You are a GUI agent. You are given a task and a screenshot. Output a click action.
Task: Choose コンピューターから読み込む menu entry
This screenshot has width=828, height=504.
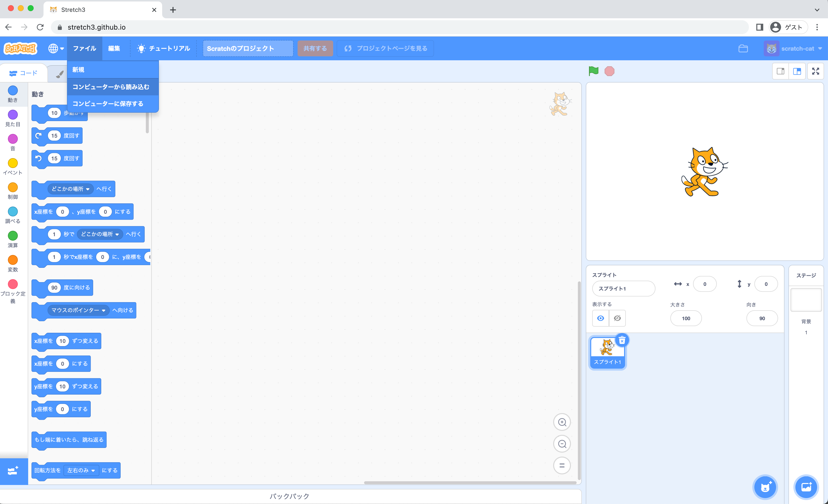point(112,87)
